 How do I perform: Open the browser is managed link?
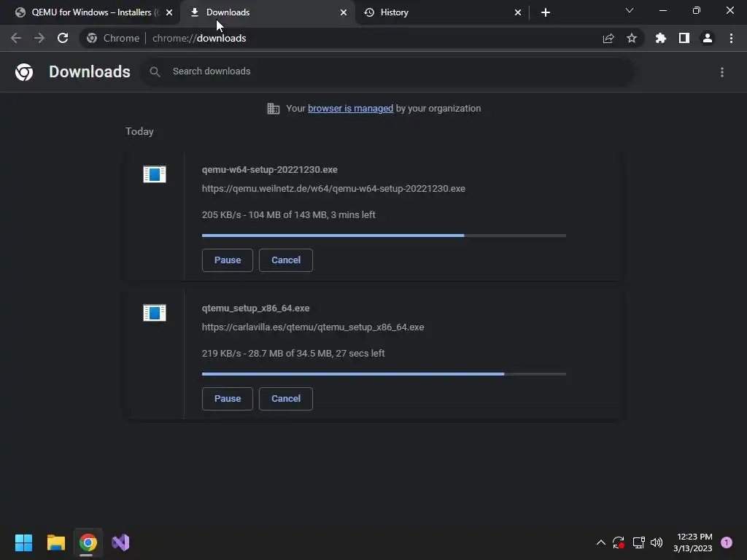350,109
